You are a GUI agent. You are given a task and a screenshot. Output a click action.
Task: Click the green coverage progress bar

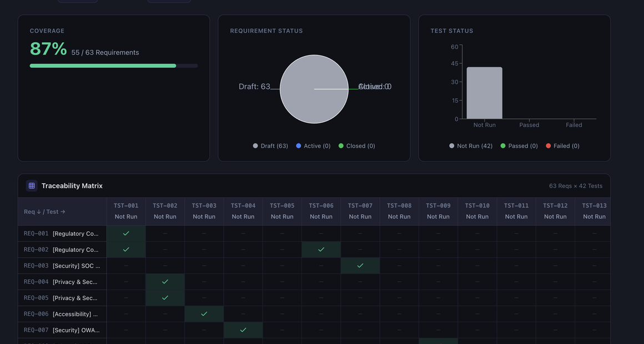coord(103,65)
